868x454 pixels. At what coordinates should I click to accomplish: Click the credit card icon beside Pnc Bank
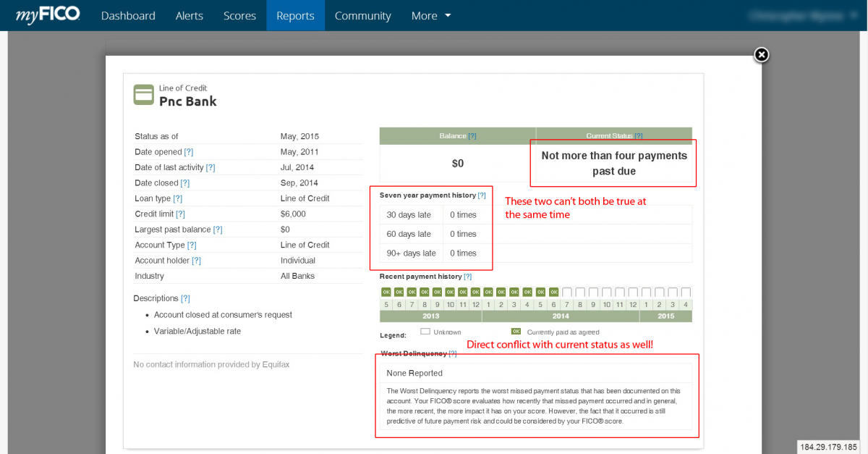143,95
